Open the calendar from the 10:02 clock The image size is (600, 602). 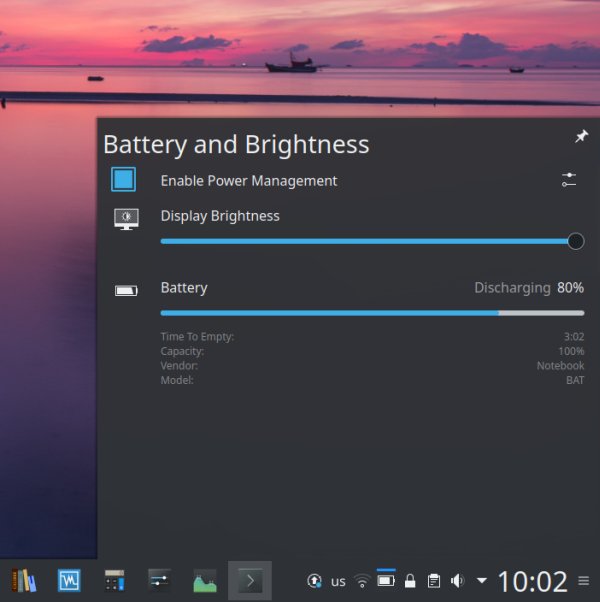click(533, 581)
